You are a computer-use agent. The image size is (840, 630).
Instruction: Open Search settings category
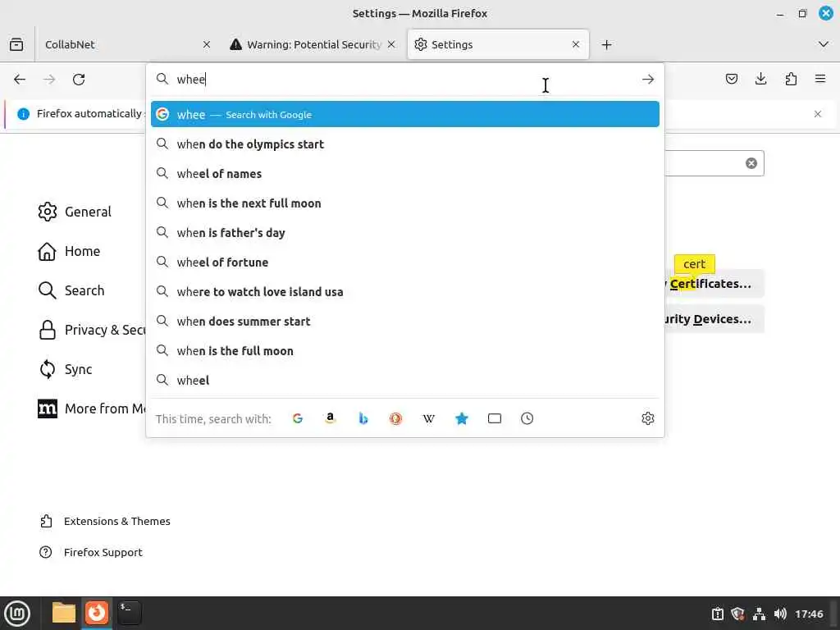[71, 290]
